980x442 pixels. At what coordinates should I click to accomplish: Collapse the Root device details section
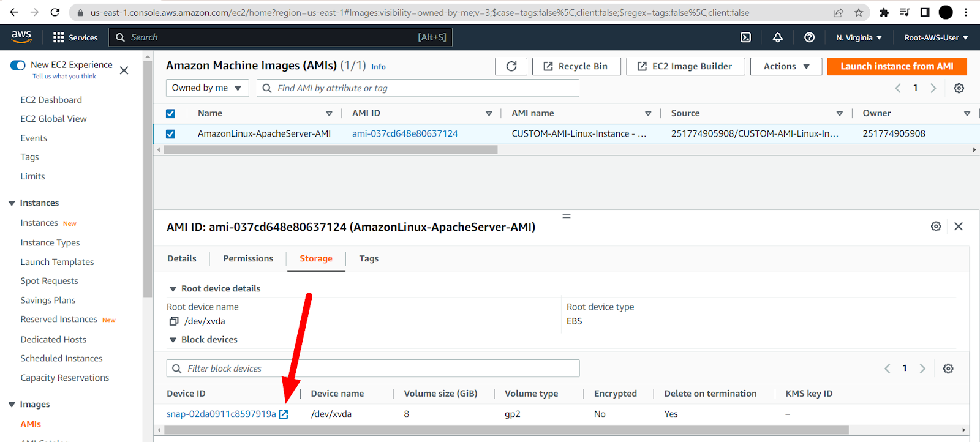point(173,289)
